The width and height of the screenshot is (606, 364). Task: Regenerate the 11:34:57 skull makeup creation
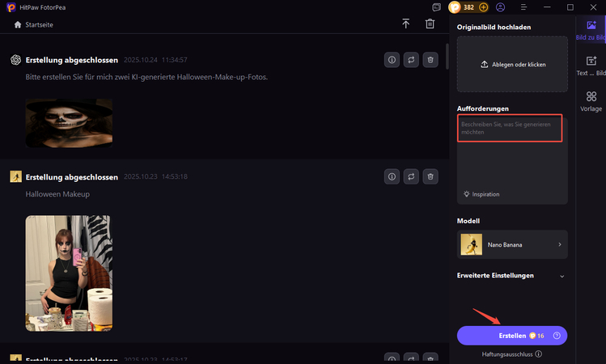(x=411, y=60)
